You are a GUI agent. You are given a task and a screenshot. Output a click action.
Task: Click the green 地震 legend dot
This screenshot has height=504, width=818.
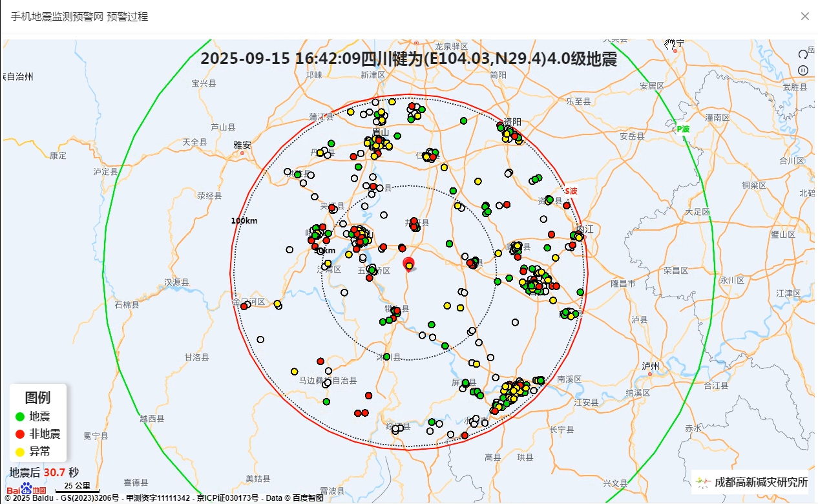coord(20,417)
